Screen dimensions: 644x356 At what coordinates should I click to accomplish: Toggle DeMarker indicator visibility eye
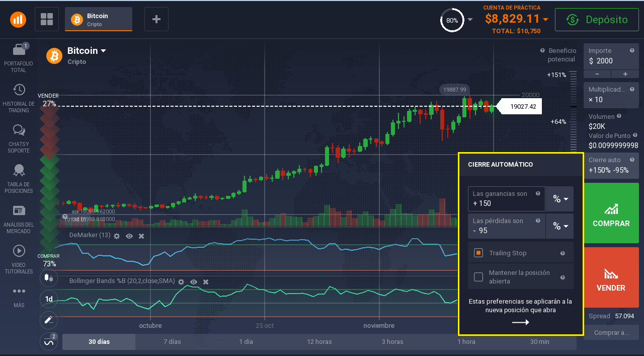coord(129,236)
